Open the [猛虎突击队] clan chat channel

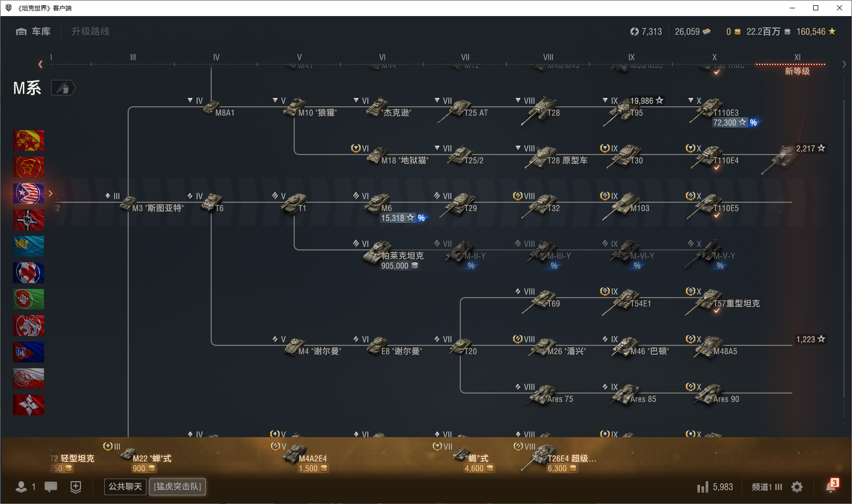(x=177, y=486)
